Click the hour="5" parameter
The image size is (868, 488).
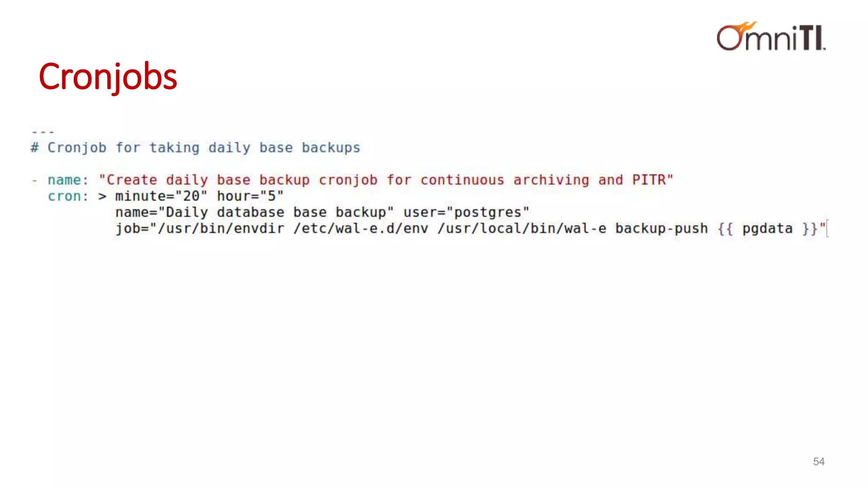point(250,196)
